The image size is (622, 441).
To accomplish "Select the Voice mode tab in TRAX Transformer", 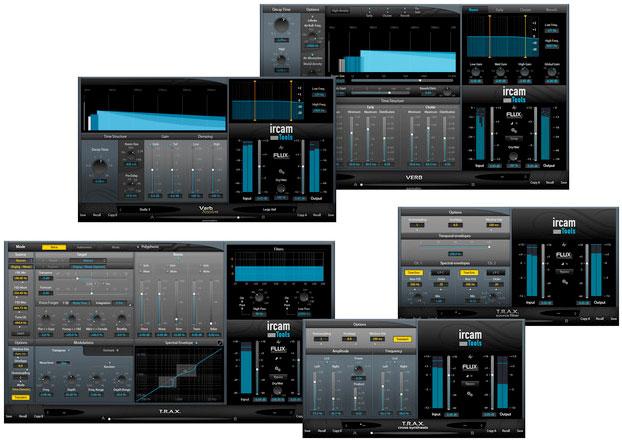I will (x=59, y=246).
